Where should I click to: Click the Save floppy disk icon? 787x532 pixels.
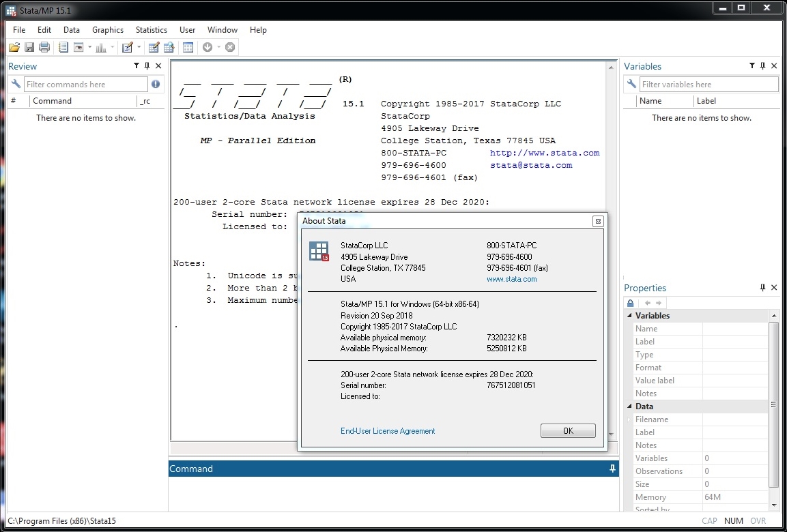29,48
